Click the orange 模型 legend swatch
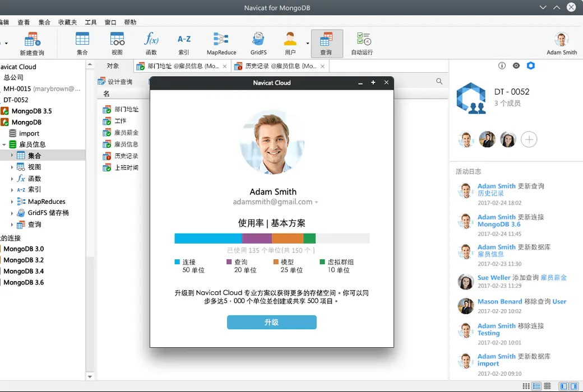Screen dimensions: 583x392 pyautogui.click(x=276, y=262)
